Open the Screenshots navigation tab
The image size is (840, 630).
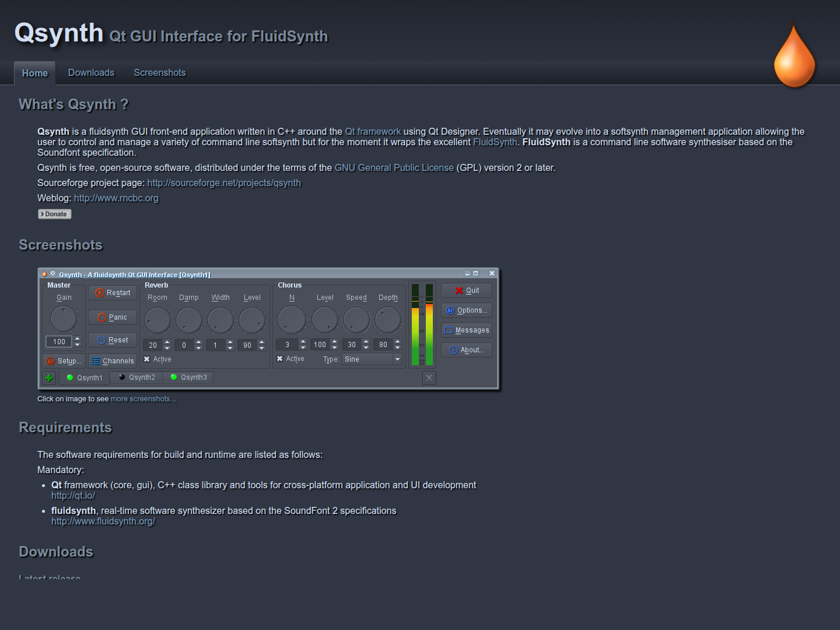[160, 73]
